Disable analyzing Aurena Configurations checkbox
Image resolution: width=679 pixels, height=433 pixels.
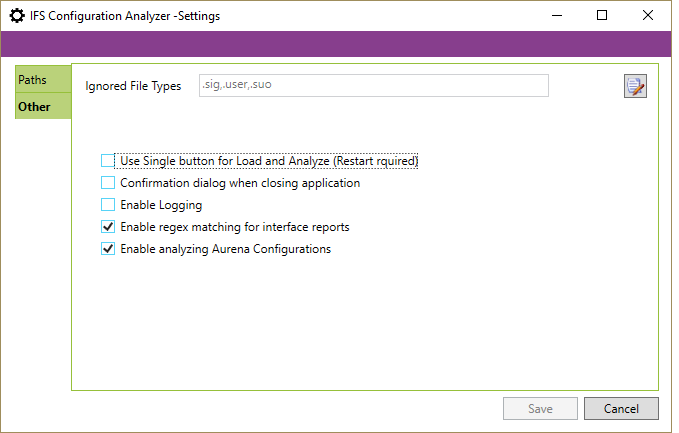(108, 249)
